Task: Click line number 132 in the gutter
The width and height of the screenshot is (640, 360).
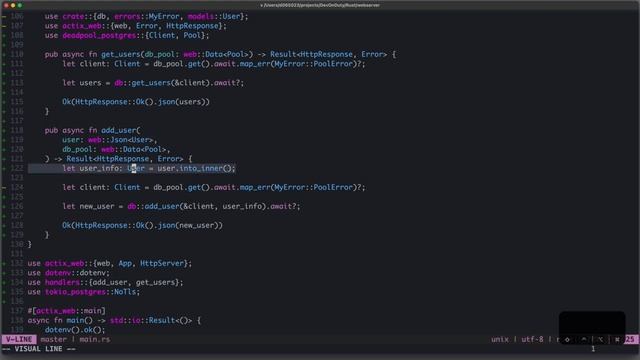Action: click(17, 263)
